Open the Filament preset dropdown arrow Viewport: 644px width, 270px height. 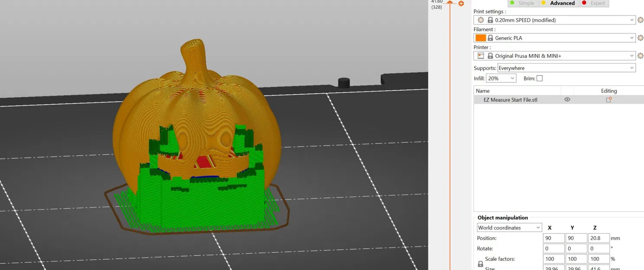pyautogui.click(x=632, y=38)
